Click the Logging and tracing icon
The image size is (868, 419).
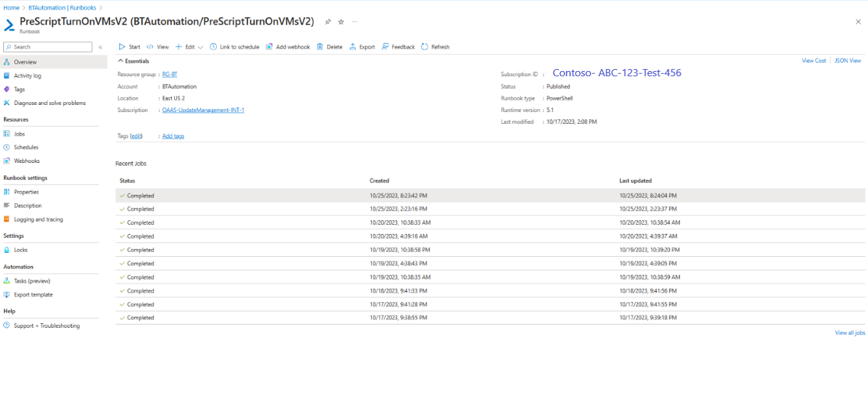point(7,220)
